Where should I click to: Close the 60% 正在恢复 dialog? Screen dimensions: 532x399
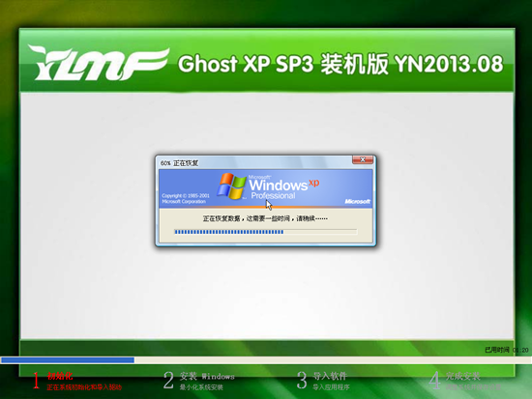click(x=363, y=159)
